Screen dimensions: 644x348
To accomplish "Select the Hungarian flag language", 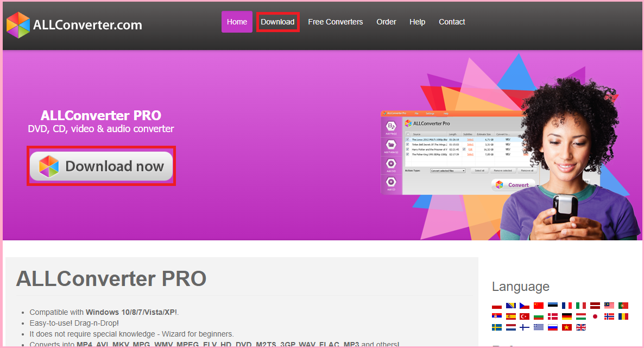I will (581, 316).
